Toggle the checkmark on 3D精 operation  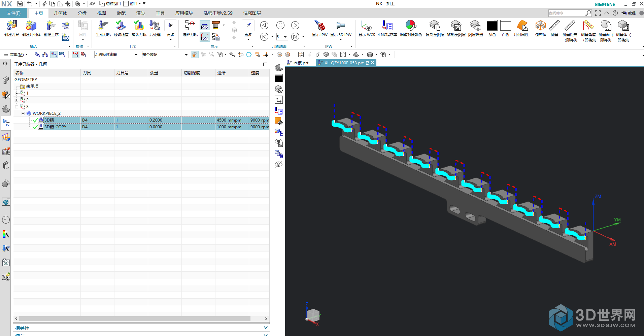tap(35, 120)
